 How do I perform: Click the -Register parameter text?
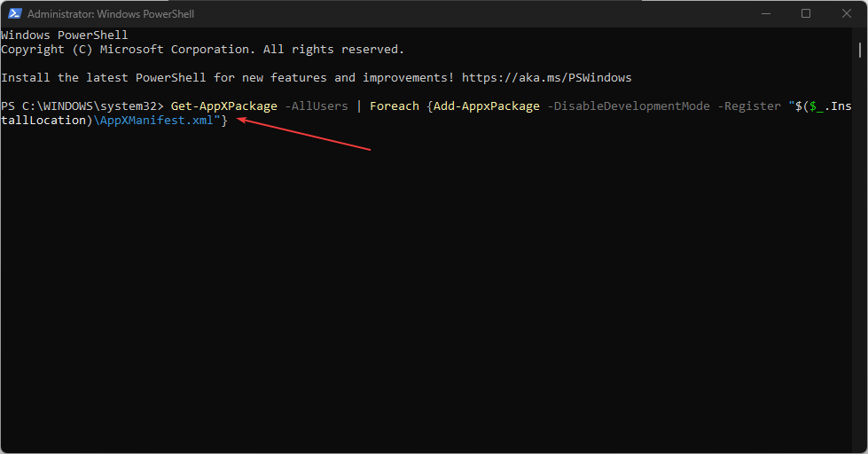(749, 106)
